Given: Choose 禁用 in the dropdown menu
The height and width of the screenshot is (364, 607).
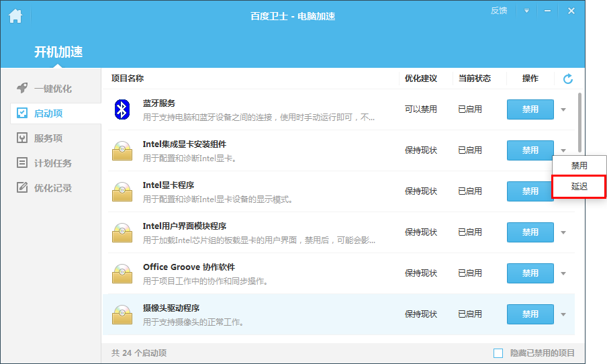Looking at the screenshot, I should [x=579, y=166].
